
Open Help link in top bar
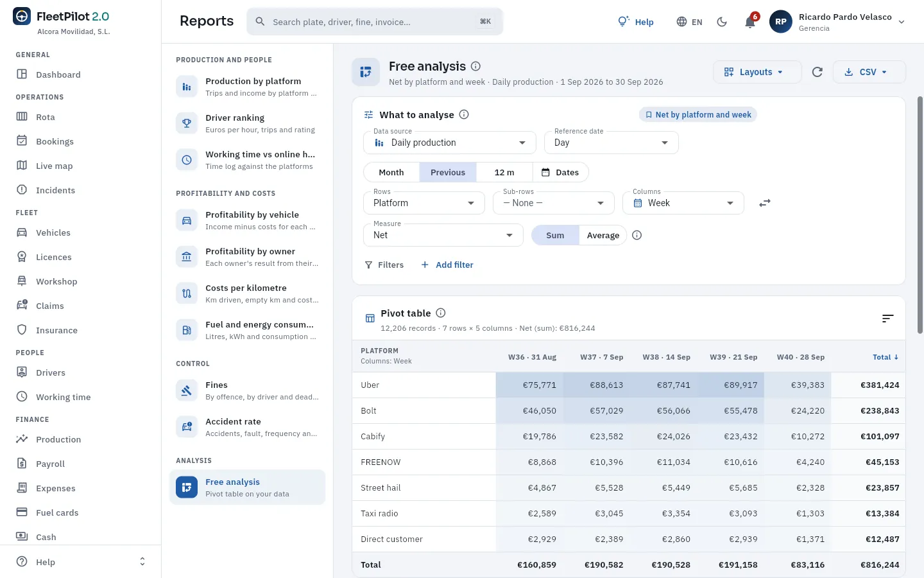[635, 22]
